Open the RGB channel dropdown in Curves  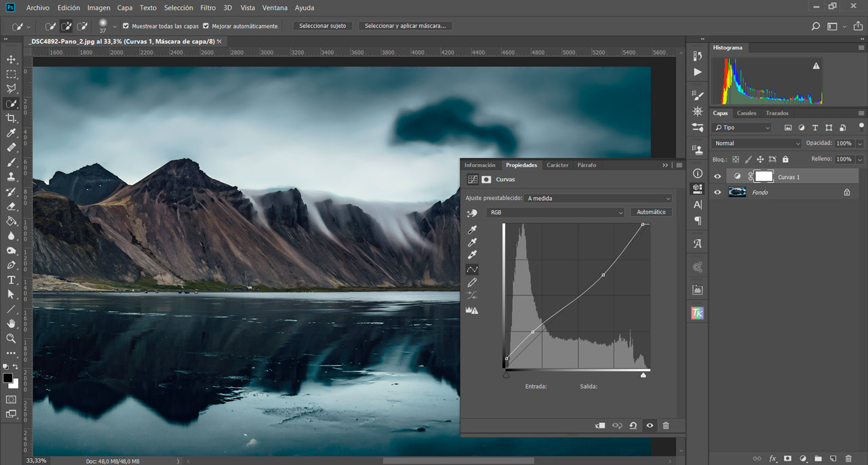click(x=556, y=212)
